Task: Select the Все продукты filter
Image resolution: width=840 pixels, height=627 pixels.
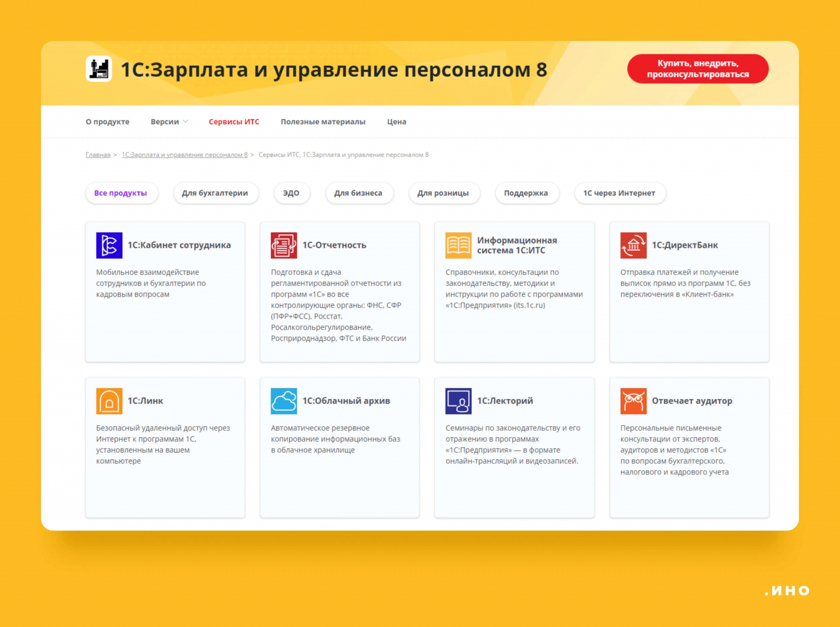Action: coord(121,193)
